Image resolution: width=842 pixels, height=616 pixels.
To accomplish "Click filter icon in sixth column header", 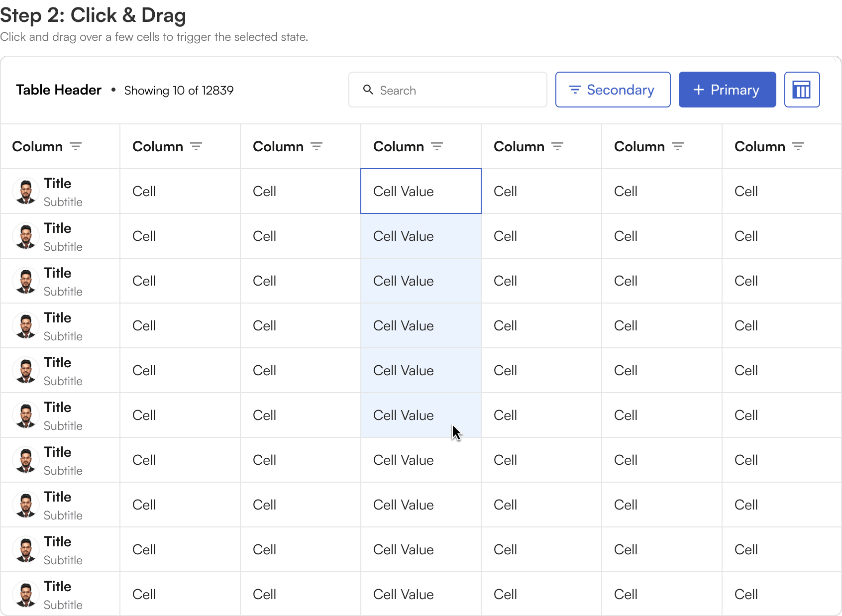I will click(678, 146).
